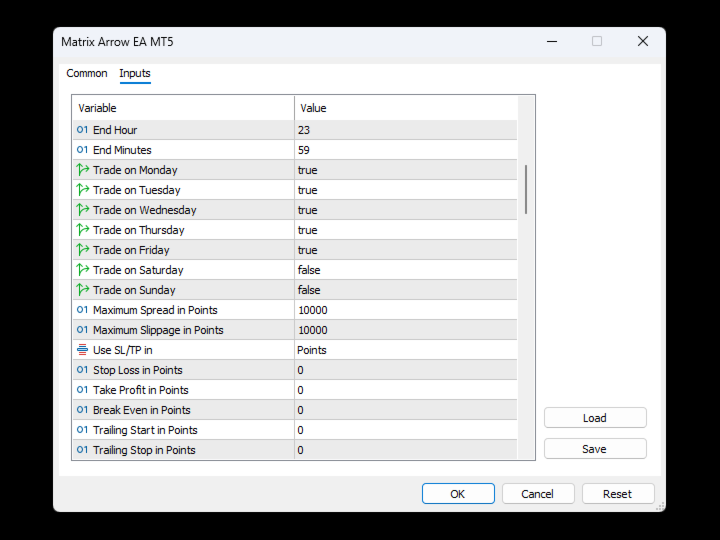Open the Use SL/TP in Points dropdown
The width and height of the screenshot is (720, 540).
[405, 350]
